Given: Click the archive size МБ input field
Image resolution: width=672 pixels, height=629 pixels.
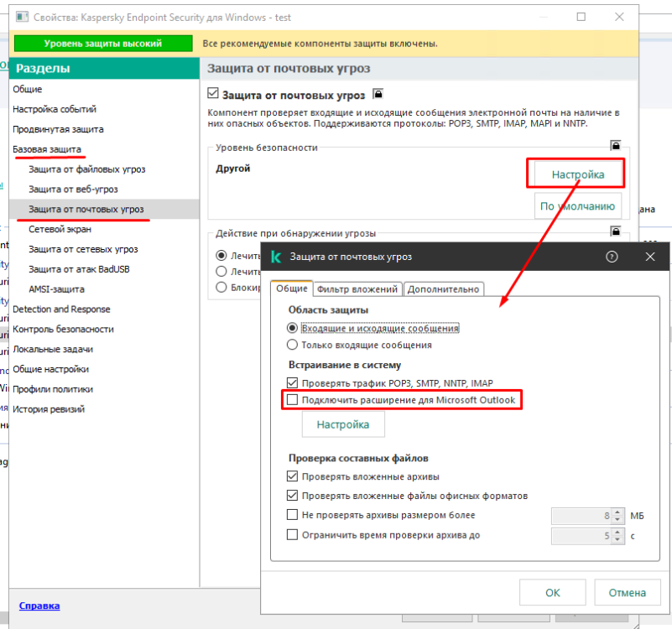Looking at the screenshot, I should [x=581, y=516].
